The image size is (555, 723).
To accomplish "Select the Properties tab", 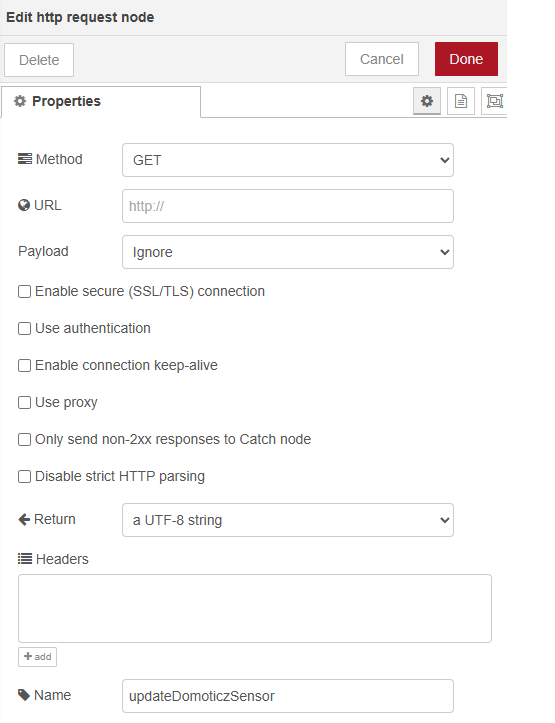I will pos(101,101).
